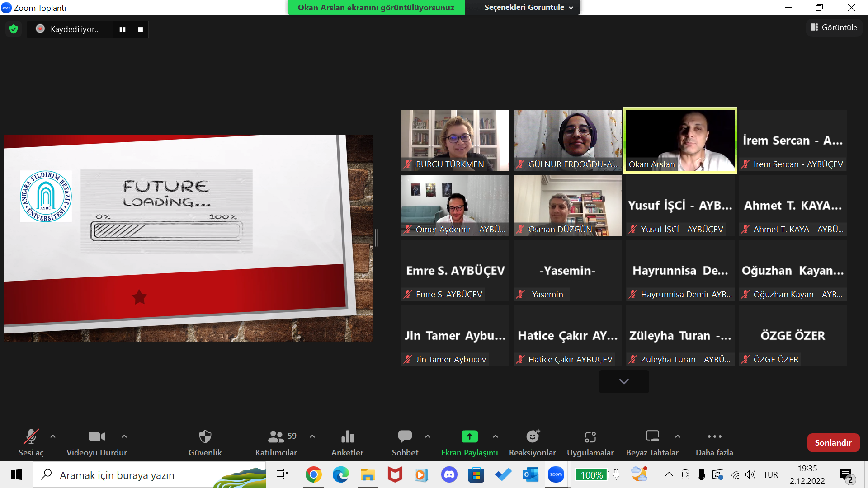
Task: Pause the recording
Action: pos(122,29)
